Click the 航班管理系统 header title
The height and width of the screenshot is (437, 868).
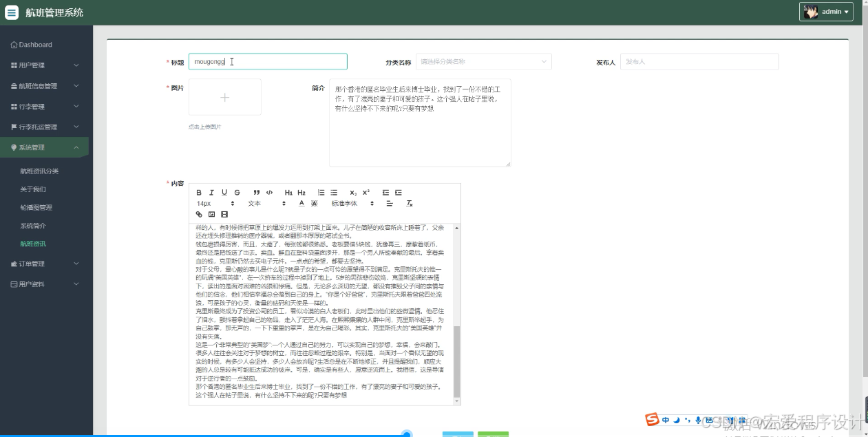click(54, 12)
